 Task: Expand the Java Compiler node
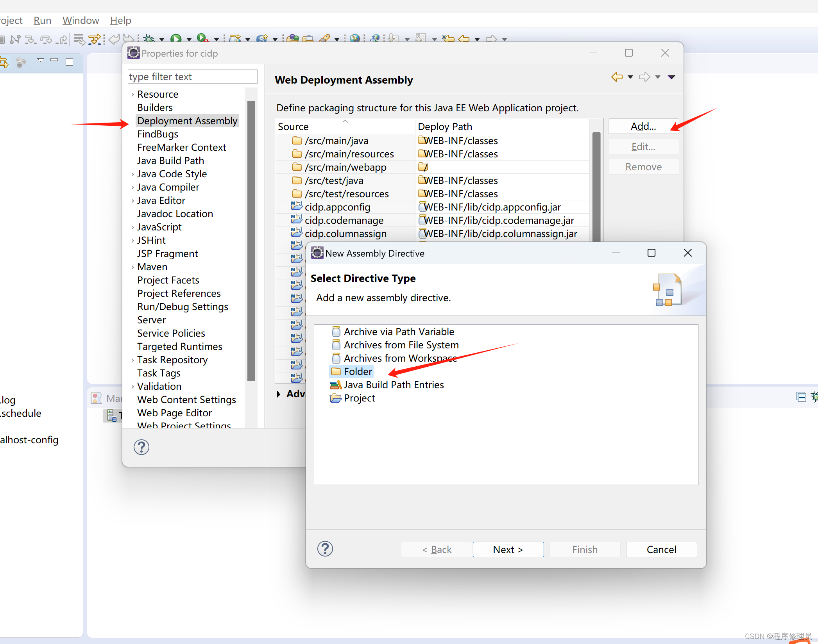(132, 187)
